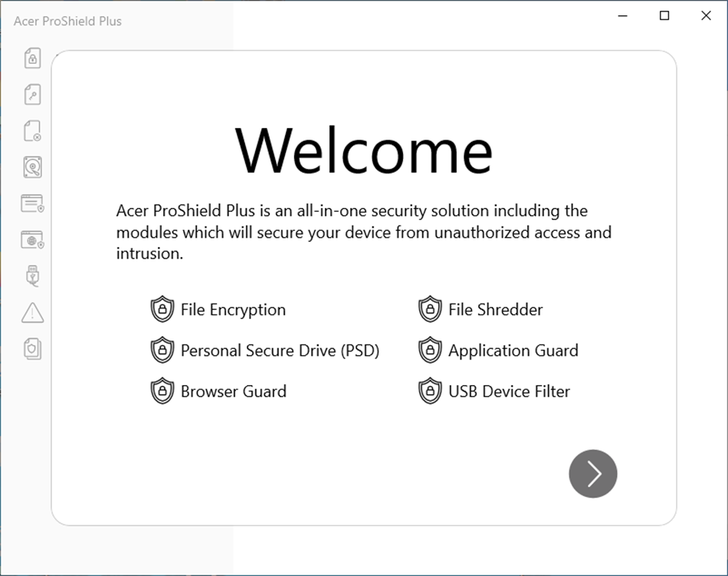Image resolution: width=728 pixels, height=576 pixels.
Task: Select the File Encryption icon in sidebar
Action: coord(31,58)
